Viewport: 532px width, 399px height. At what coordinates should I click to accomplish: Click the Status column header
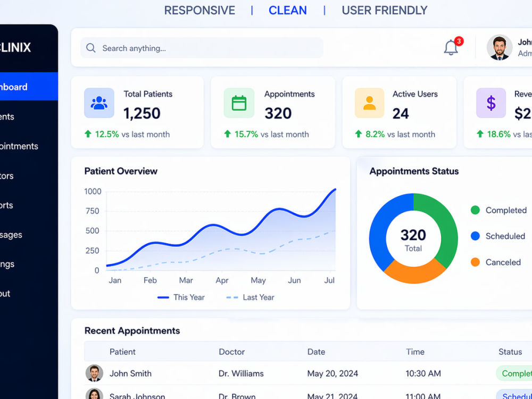(510, 352)
